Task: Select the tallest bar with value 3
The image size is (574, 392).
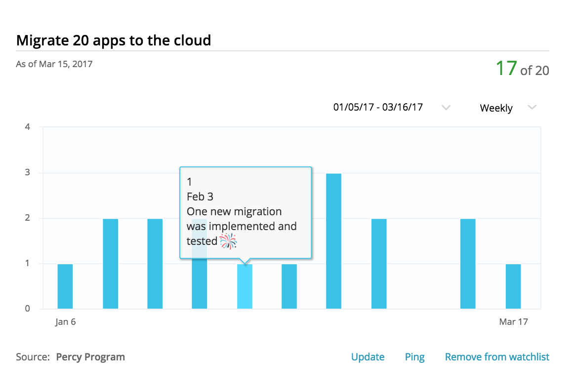Action: tap(334, 241)
